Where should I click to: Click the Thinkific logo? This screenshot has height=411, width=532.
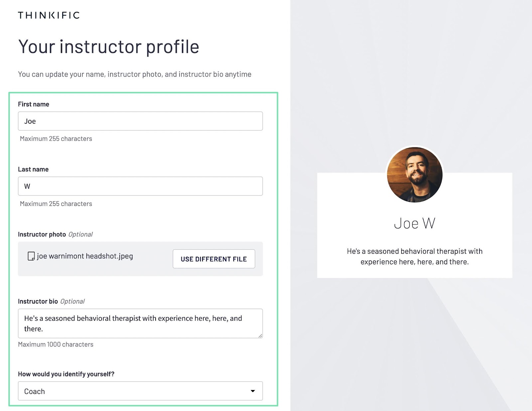click(x=49, y=15)
